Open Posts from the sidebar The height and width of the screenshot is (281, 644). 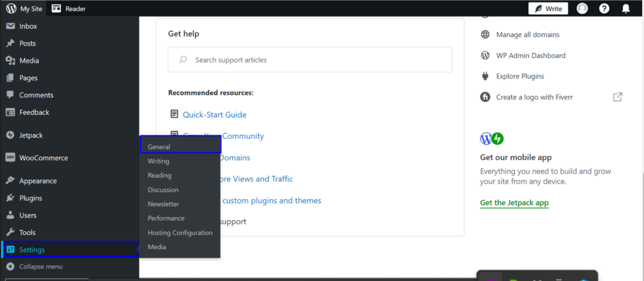pos(28,43)
